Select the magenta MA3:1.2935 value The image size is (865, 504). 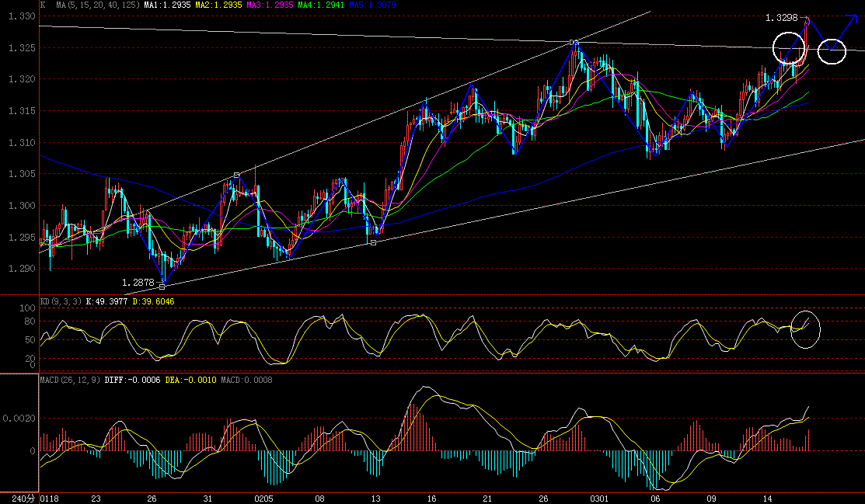[270, 5]
